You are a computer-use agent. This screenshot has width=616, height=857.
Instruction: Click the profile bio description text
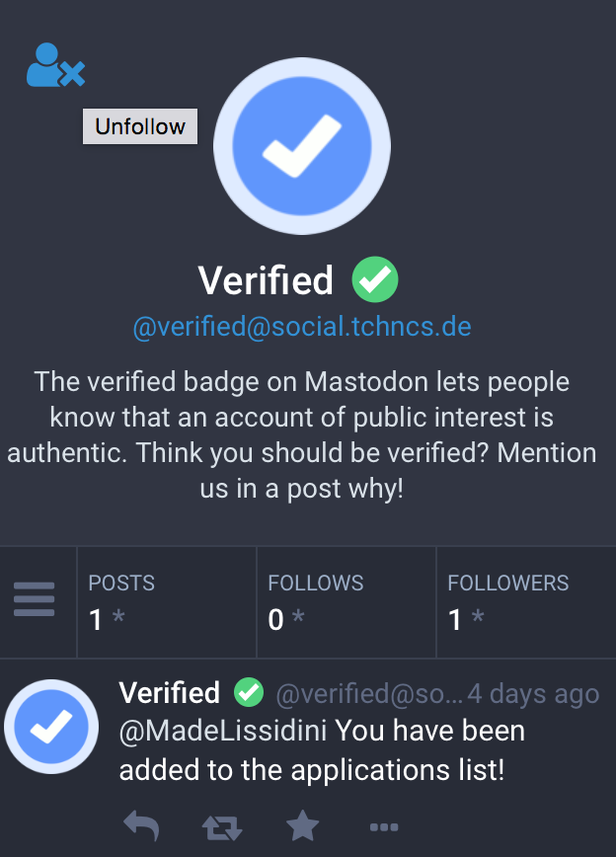[301, 434]
